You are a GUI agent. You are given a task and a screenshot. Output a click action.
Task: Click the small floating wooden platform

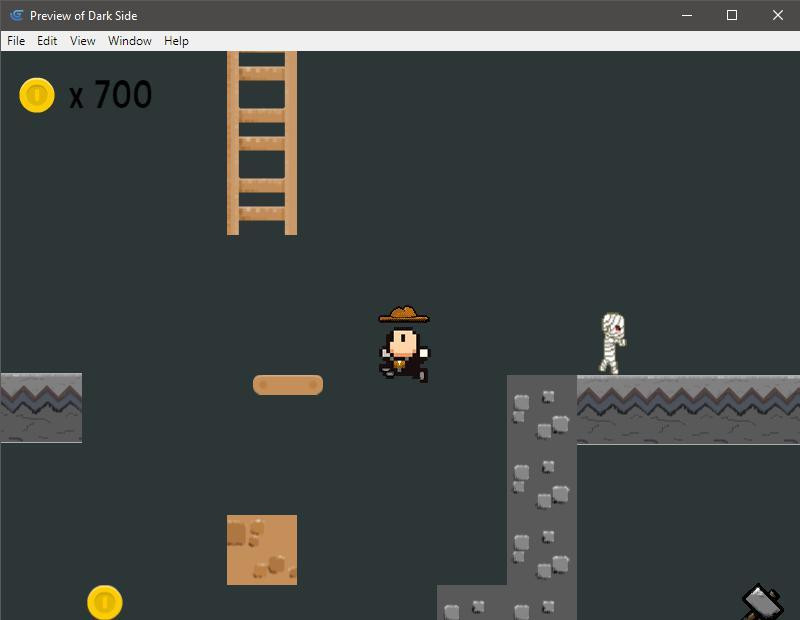coord(288,385)
